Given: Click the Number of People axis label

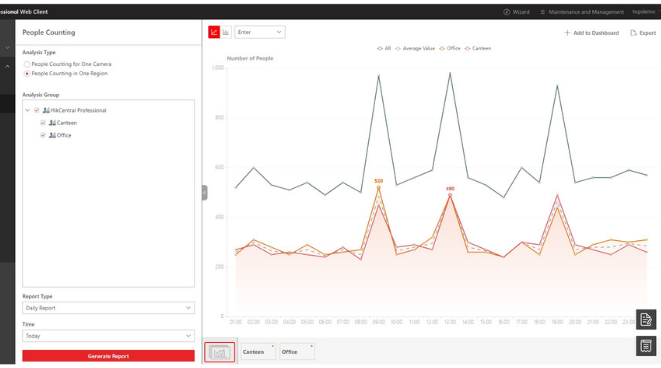Looking at the screenshot, I should point(250,58).
